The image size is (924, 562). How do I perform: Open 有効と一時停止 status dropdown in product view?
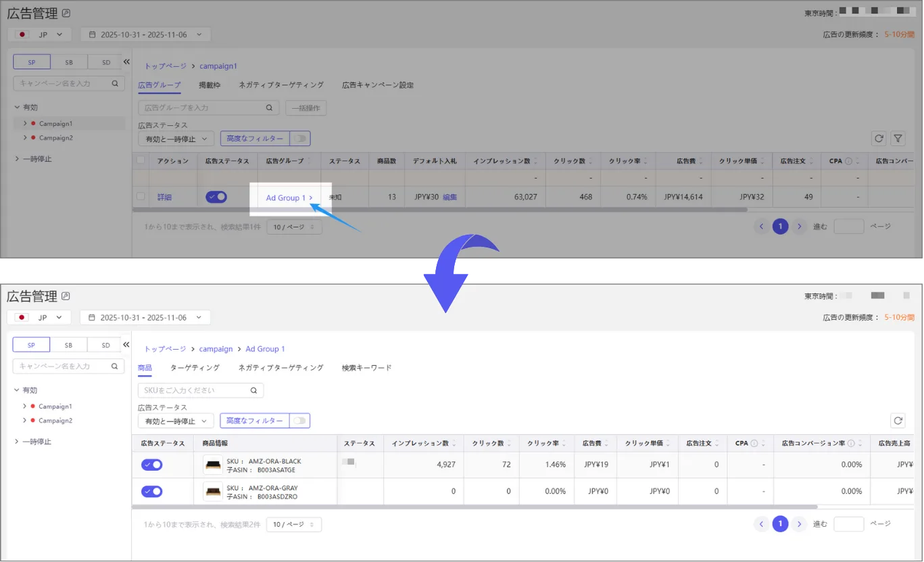176,421
